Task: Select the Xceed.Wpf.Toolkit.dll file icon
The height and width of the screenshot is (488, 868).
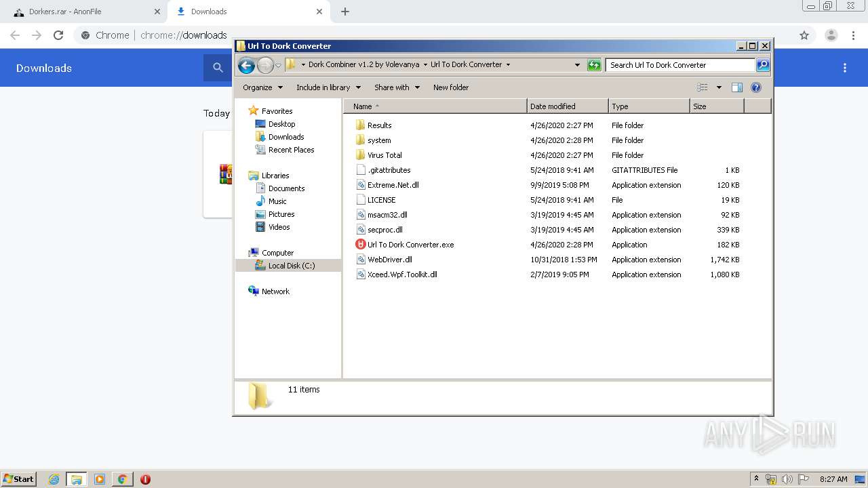Action: [361, 274]
